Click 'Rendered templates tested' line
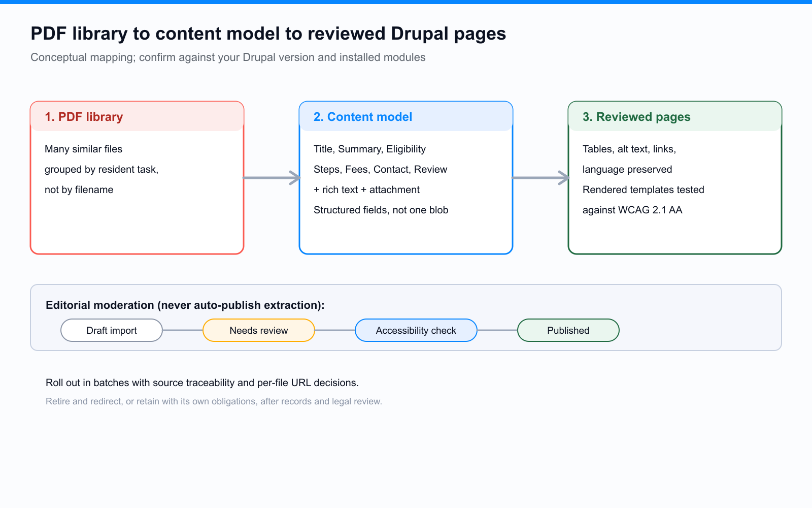Viewport: 812px width, 508px height. pos(644,189)
